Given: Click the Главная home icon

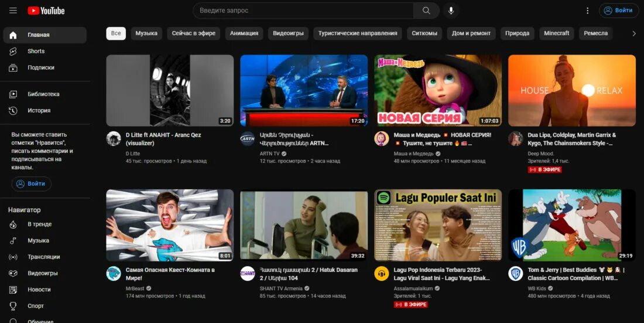Looking at the screenshot, I should pos(13,35).
